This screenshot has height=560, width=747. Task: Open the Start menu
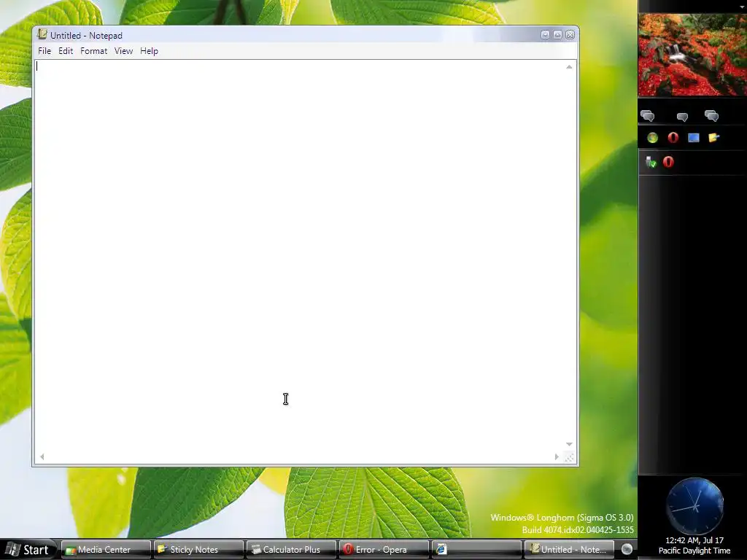pos(28,550)
